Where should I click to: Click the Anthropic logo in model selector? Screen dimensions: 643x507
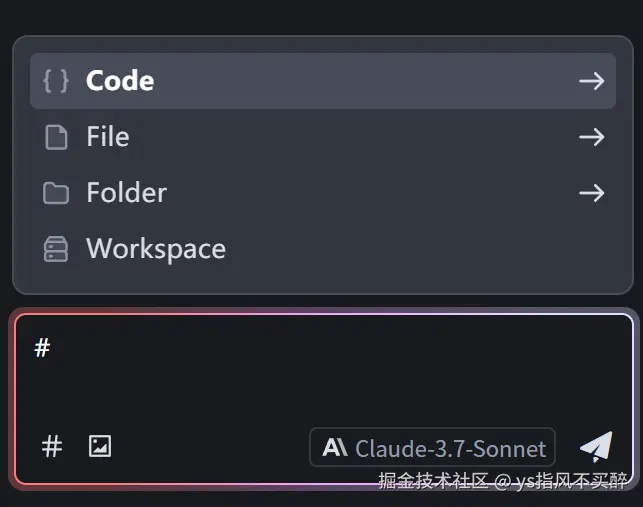coord(335,448)
